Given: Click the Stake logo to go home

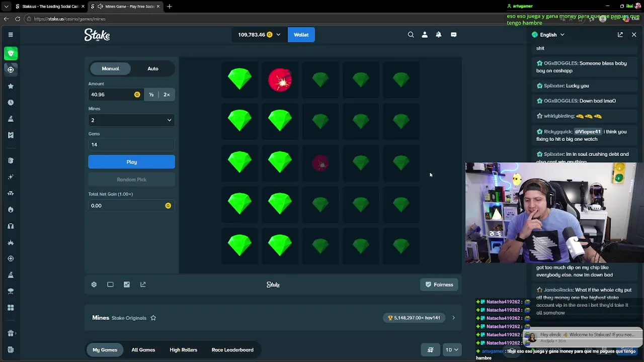Looking at the screenshot, I should 97,35.
